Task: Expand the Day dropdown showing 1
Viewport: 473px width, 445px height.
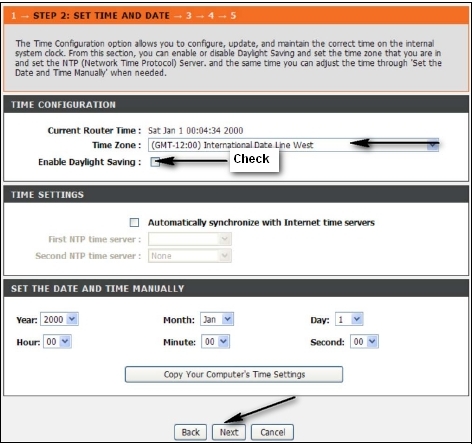Action: (x=349, y=319)
